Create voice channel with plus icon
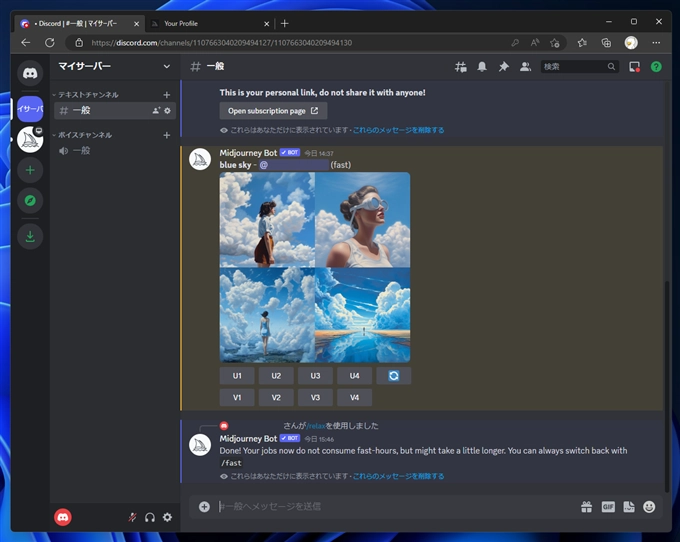 pyautogui.click(x=167, y=135)
